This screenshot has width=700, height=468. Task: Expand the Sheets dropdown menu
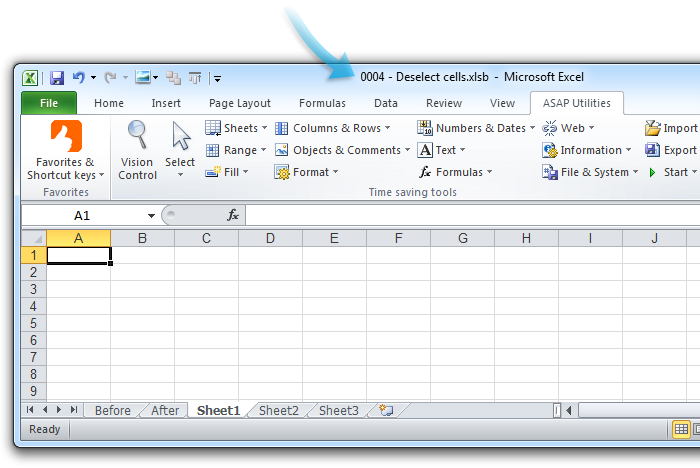tap(236, 128)
